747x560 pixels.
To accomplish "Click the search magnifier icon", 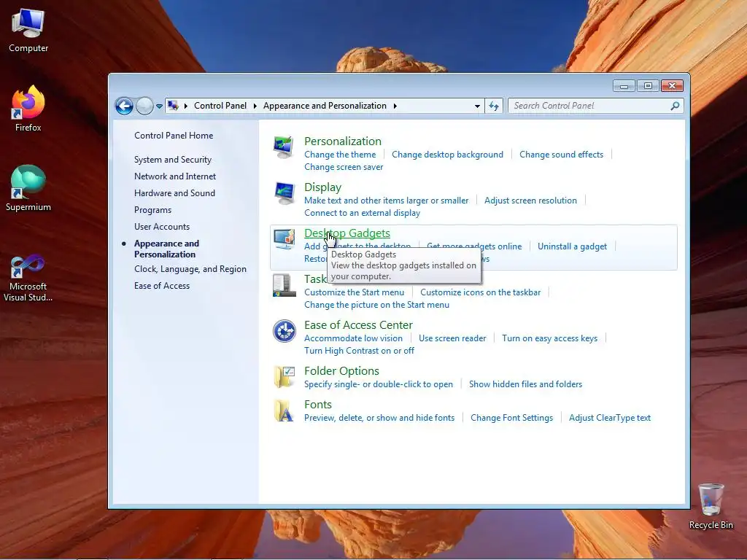I will [x=675, y=106].
